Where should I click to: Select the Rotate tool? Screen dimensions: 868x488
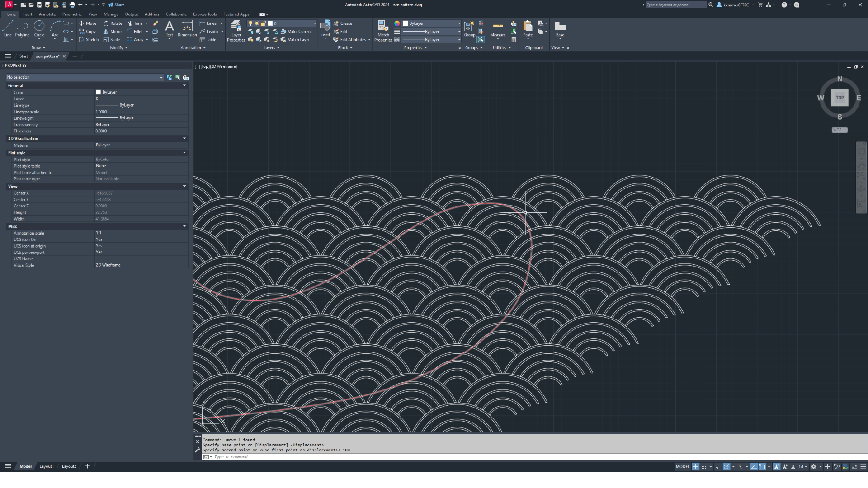113,23
